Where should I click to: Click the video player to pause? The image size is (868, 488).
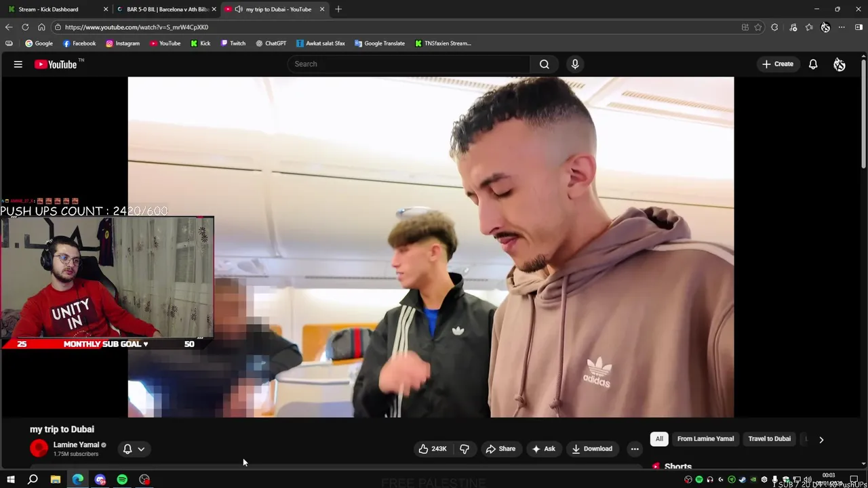(x=431, y=247)
